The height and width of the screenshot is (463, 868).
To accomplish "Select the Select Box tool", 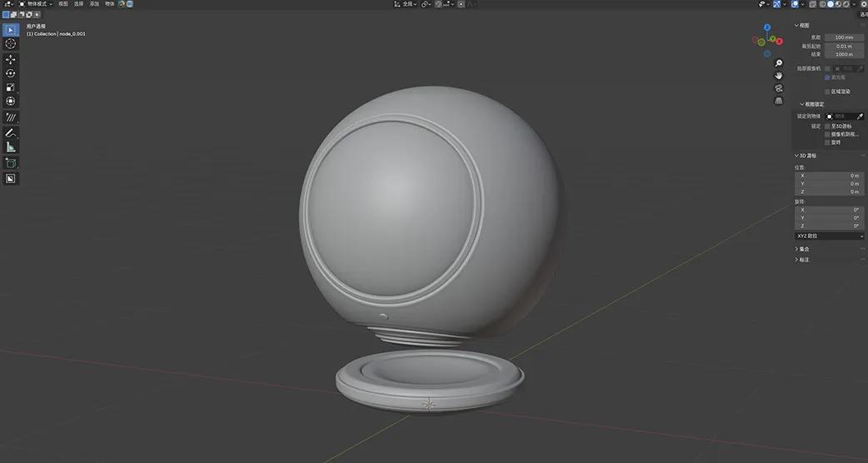I will click(x=11, y=30).
